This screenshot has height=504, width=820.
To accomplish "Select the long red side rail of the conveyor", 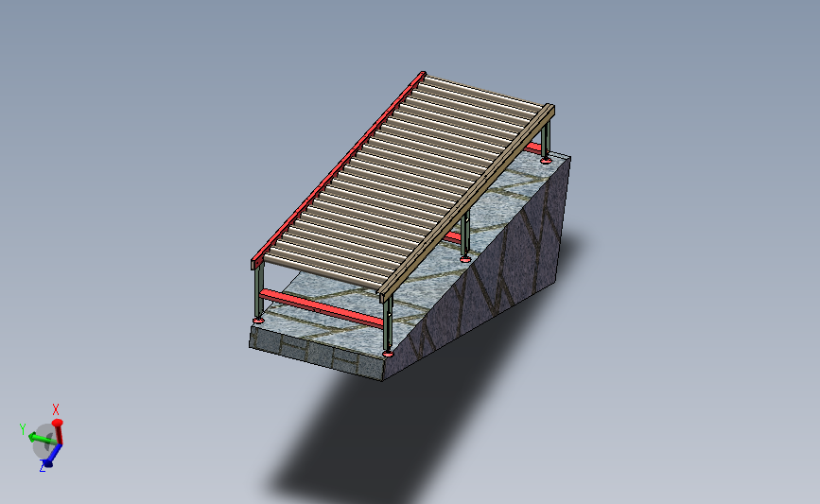I will pyautogui.click(x=338, y=170).
